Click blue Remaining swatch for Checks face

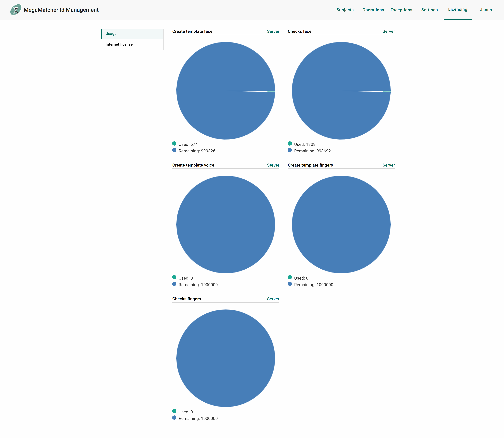pos(290,150)
